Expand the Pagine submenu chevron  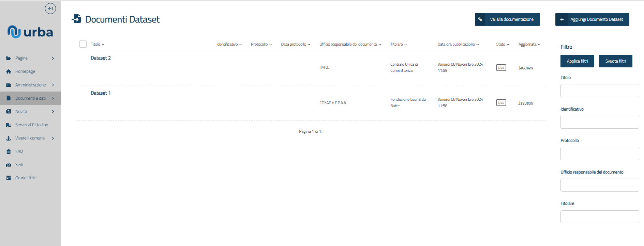click(53, 58)
